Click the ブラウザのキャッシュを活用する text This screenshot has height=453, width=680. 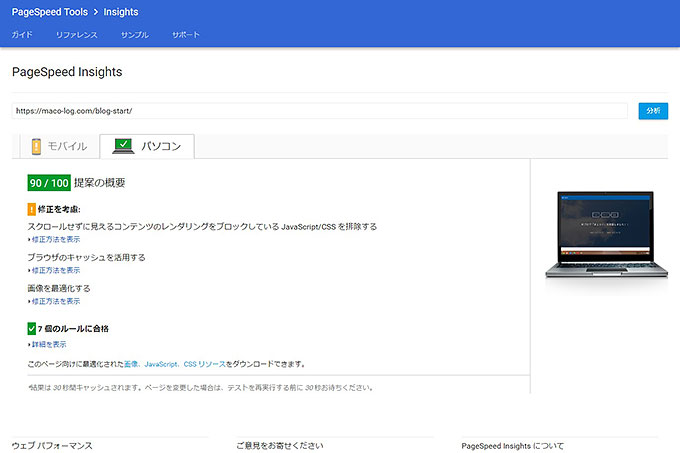tap(86, 257)
